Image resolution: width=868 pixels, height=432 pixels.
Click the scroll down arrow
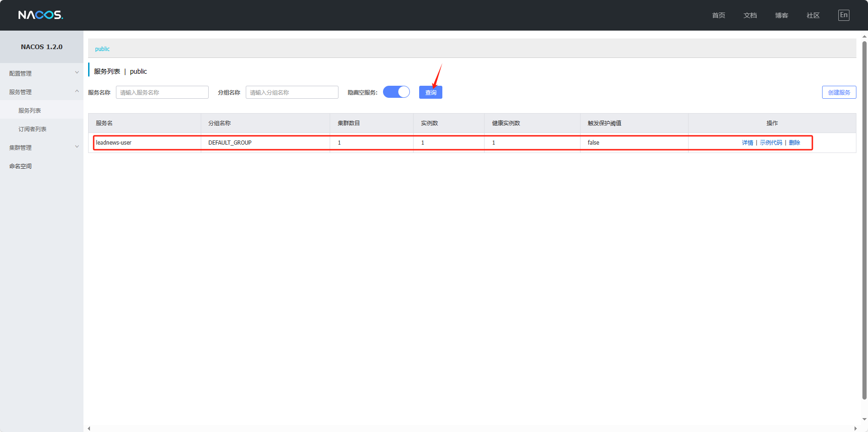(x=864, y=419)
